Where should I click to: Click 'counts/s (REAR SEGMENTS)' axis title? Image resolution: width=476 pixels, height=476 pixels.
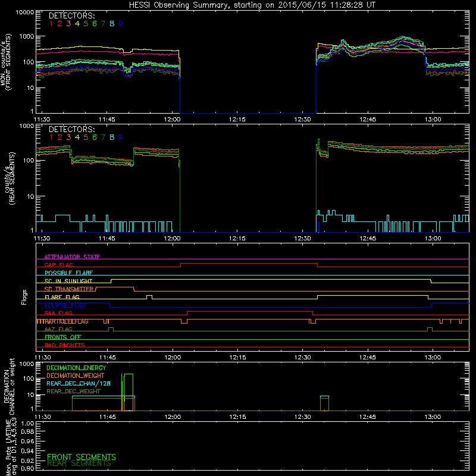[x=10, y=178]
